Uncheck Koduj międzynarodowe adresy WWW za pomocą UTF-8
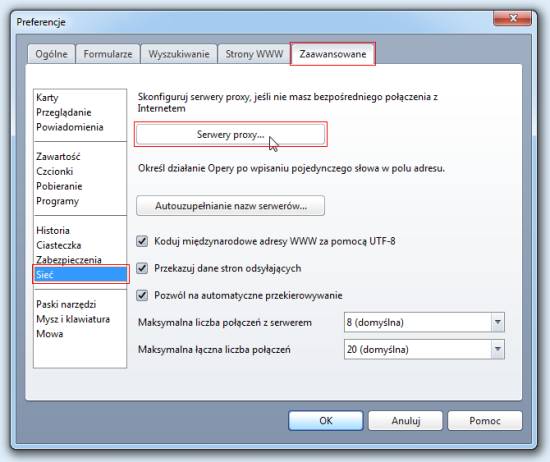The width and height of the screenshot is (550, 462). 142,241
